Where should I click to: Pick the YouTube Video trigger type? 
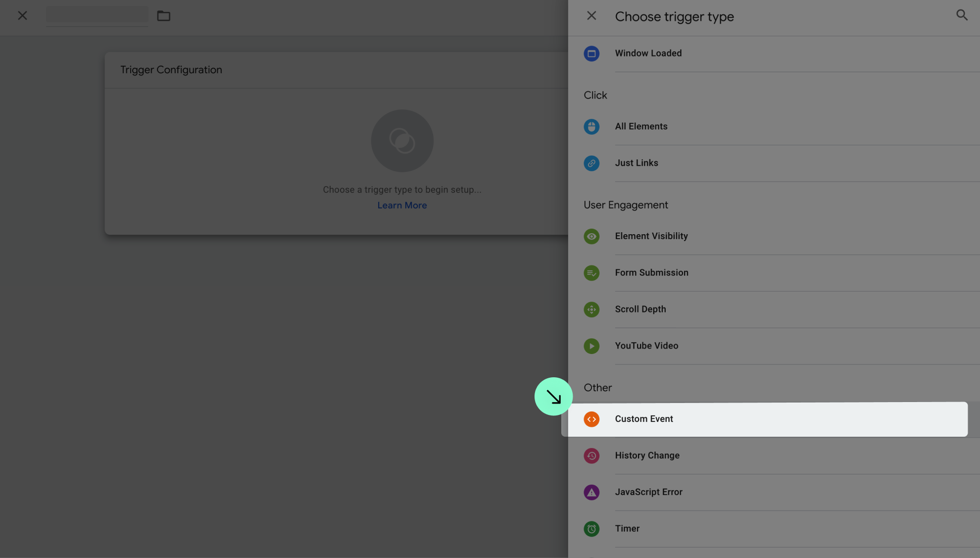point(774,346)
